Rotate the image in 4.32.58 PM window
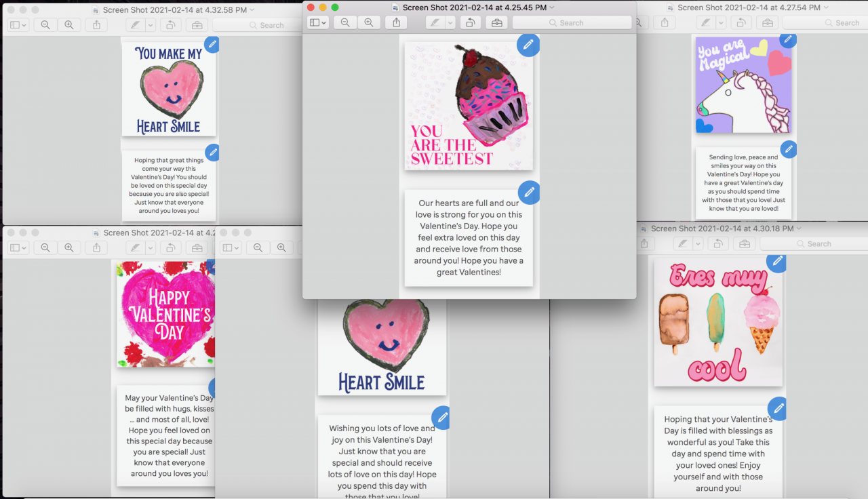Image resolution: width=868 pixels, height=499 pixels. (x=171, y=24)
